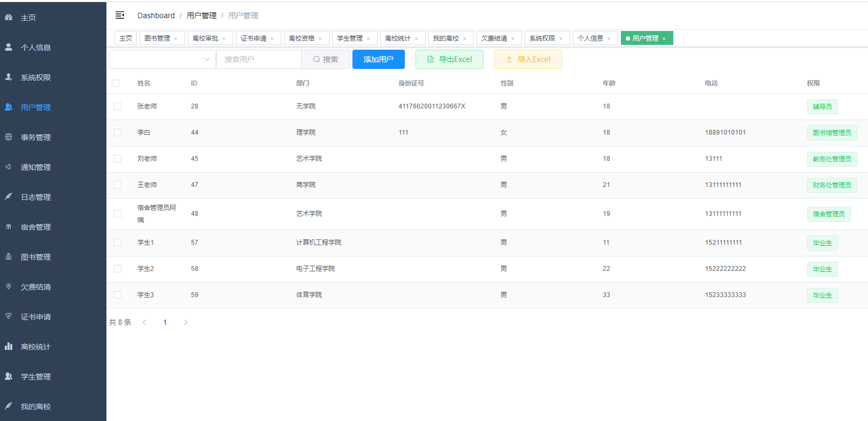
Task: Click the 用户管理 sidebar icon
Action: 9,107
